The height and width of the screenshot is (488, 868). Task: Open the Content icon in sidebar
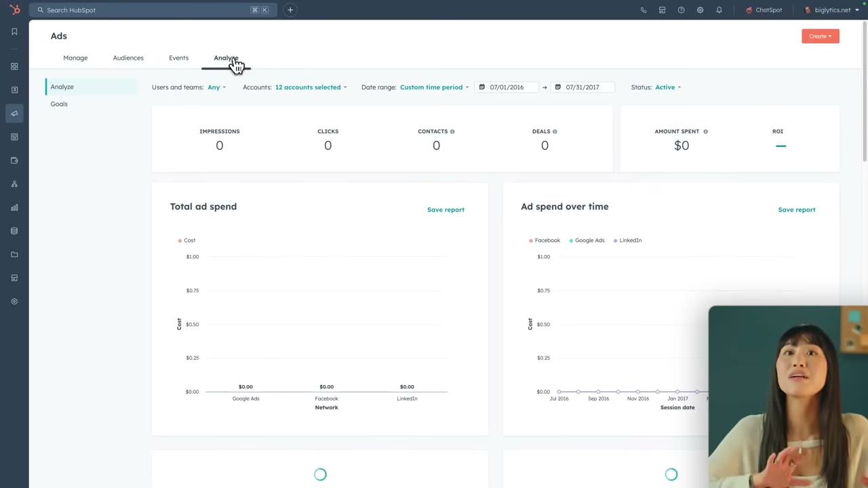pos(14,137)
